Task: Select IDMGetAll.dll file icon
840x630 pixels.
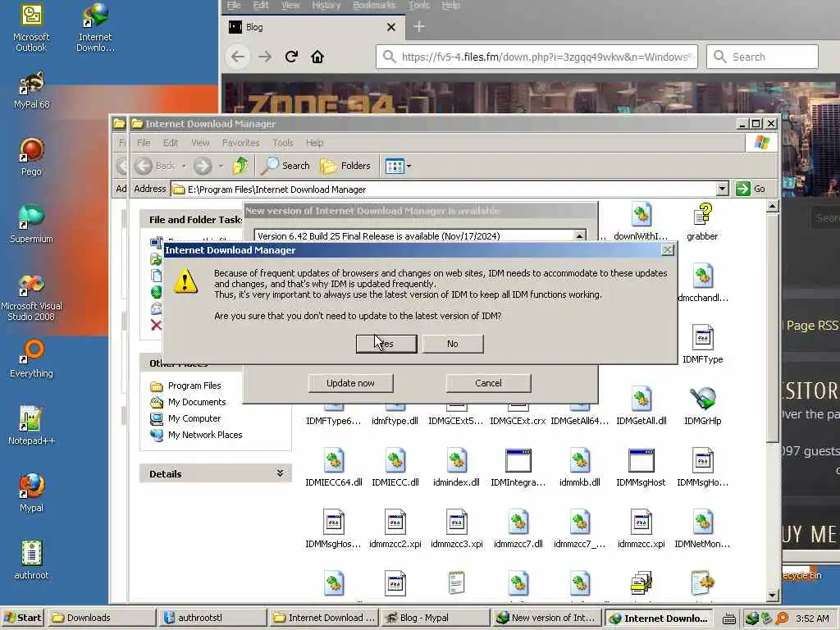Action: 641,406
